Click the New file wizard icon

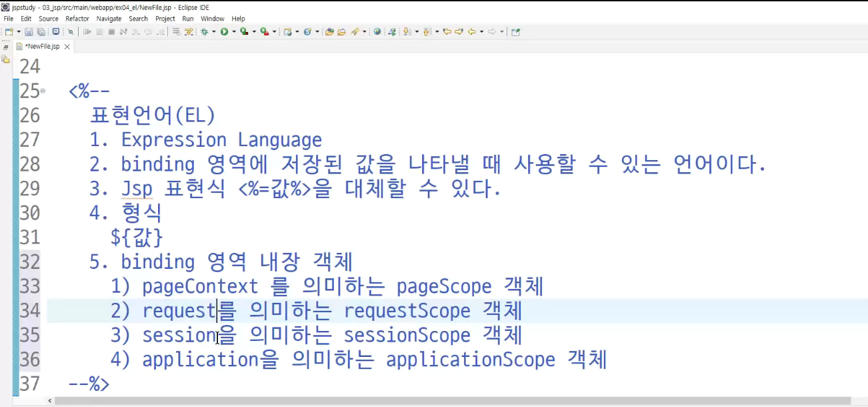[9, 31]
